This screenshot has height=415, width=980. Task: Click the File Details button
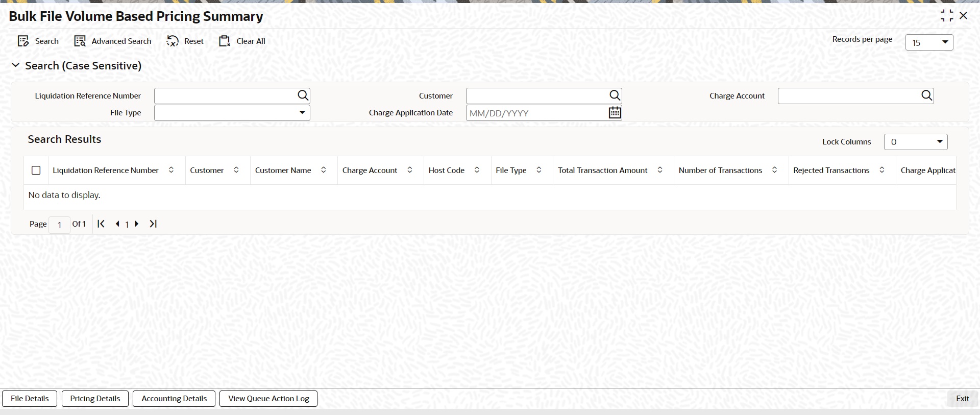click(30, 399)
